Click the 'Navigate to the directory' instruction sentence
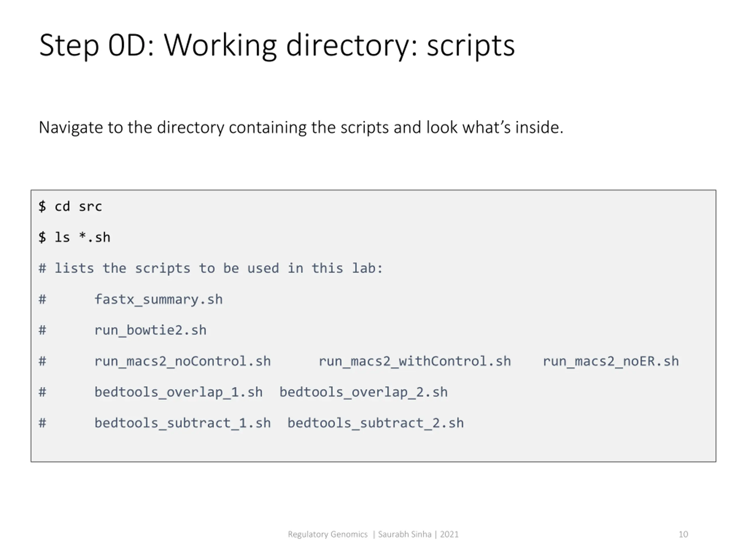This screenshot has height=560, width=747. (x=301, y=127)
